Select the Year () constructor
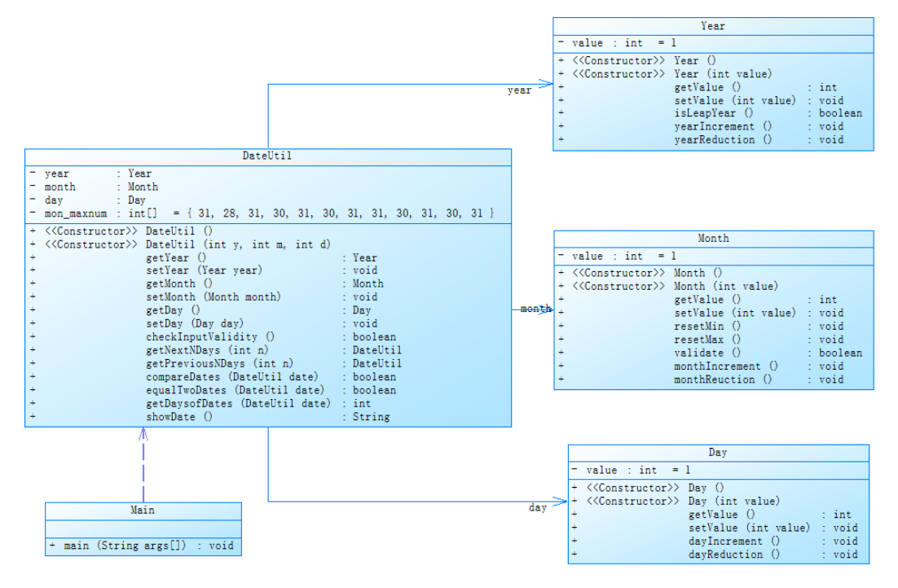 (x=637, y=61)
